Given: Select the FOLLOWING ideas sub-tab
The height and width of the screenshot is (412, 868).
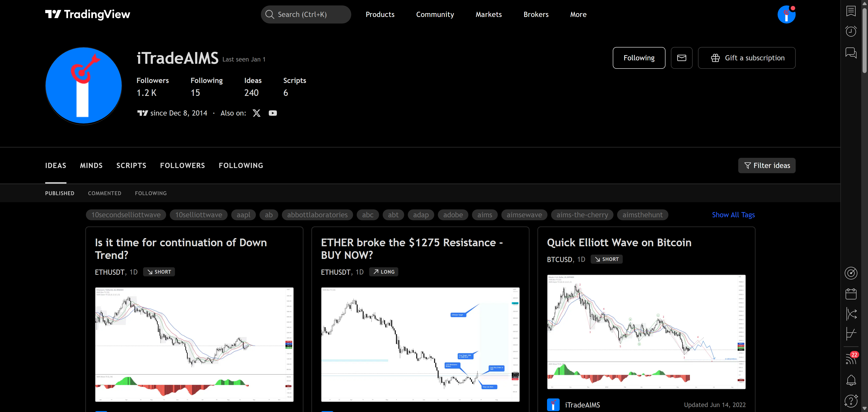Looking at the screenshot, I should coord(151,193).
